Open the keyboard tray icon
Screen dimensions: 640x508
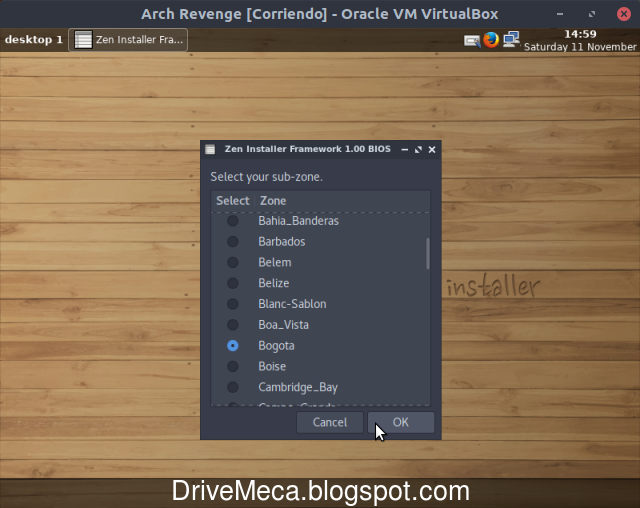pos(471,40)
